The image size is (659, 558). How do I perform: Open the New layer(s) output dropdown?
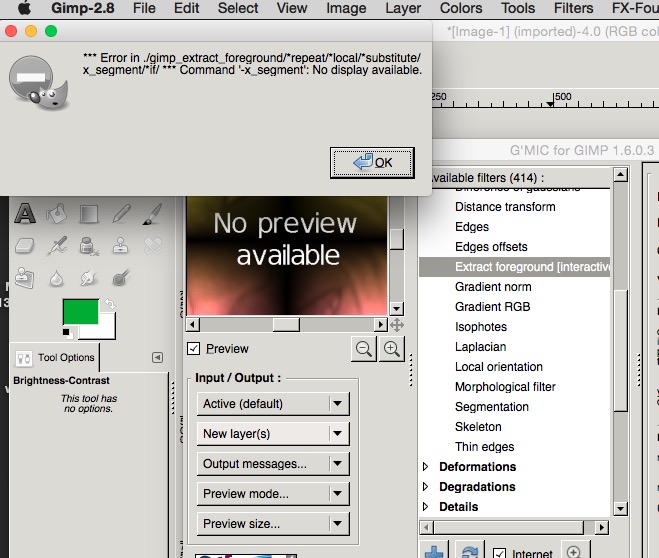pyautogui.click(x=273, y=434)
